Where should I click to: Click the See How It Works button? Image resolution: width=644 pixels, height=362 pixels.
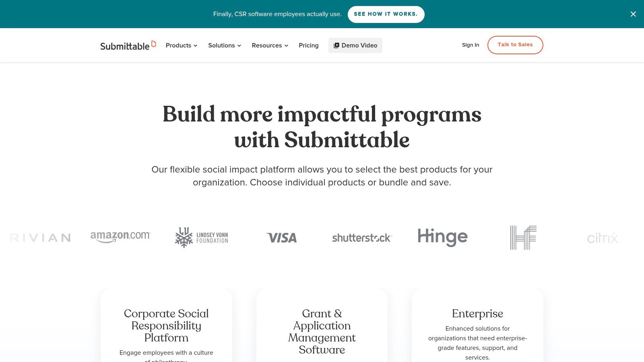(x=386, y=14)
